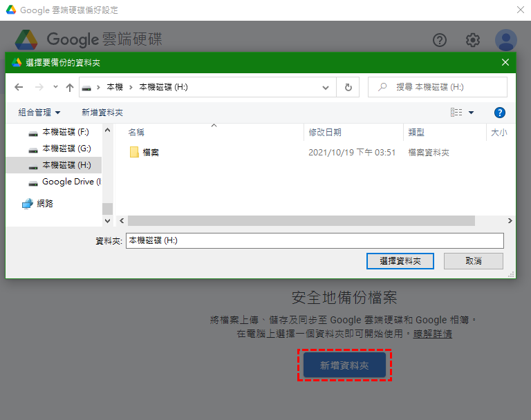Click the date 2021/10/19 下午 03:51
The height and width of the screenshot is (420, 531).
tap(352, 152)
